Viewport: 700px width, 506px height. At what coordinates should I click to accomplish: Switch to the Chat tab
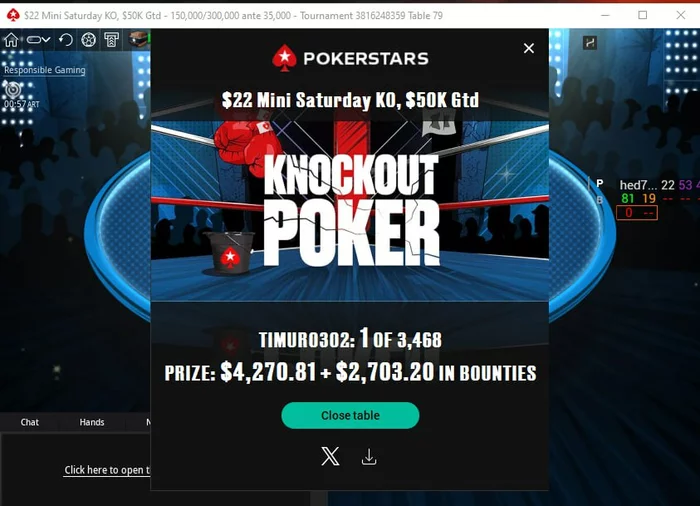tap(29, 422)
